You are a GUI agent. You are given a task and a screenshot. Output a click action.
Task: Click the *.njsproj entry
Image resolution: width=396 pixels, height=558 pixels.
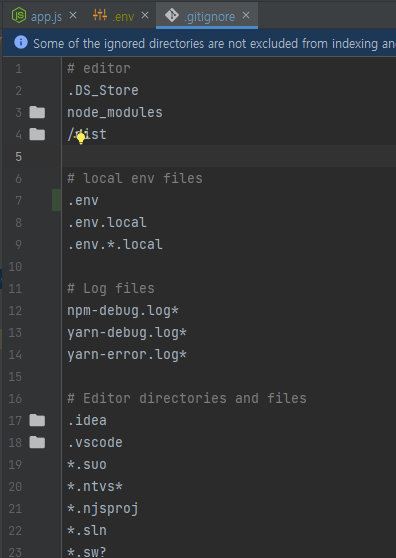click(103, 509)
